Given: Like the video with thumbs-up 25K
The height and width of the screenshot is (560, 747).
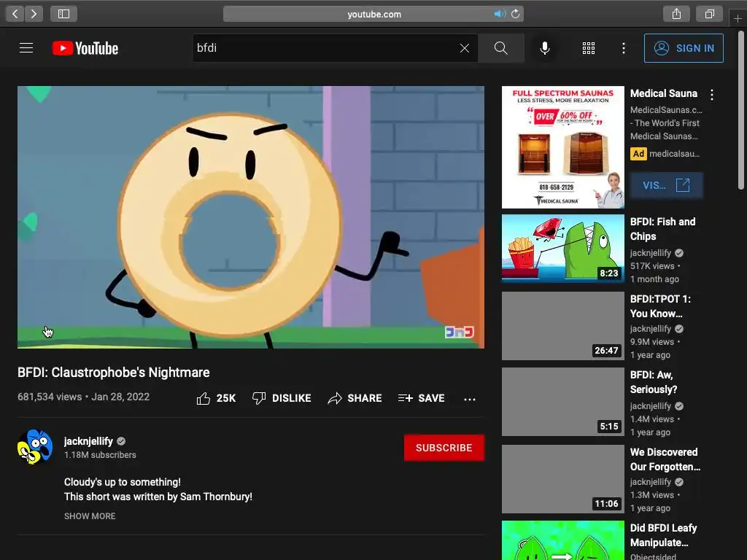Looking at the screenshot, I should [x=216, y=398].
